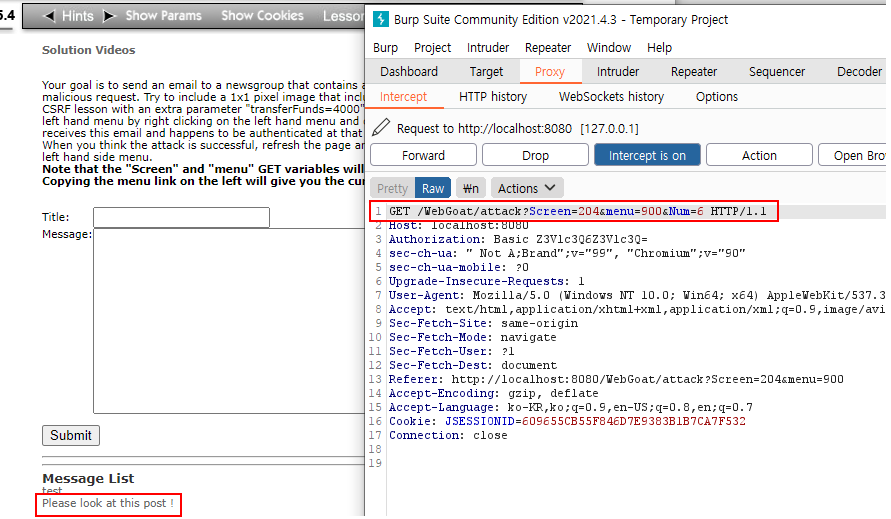Click the left arrow before Hints

pyautogui.click(x=49, y=16)
